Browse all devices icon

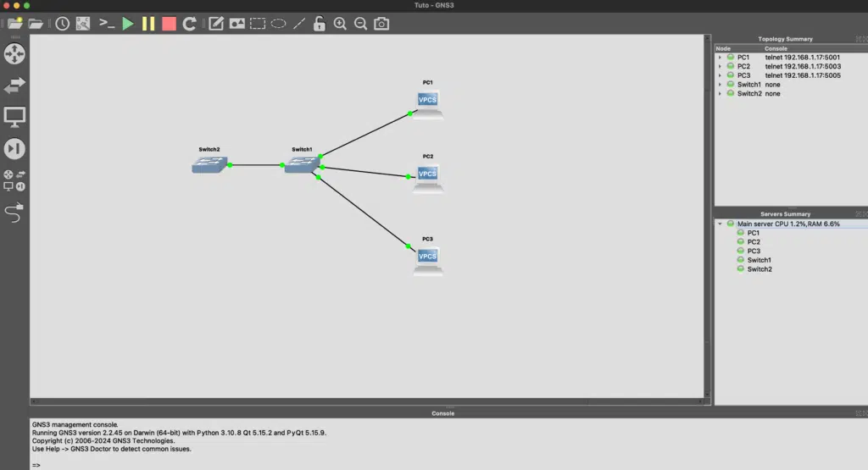14,180
